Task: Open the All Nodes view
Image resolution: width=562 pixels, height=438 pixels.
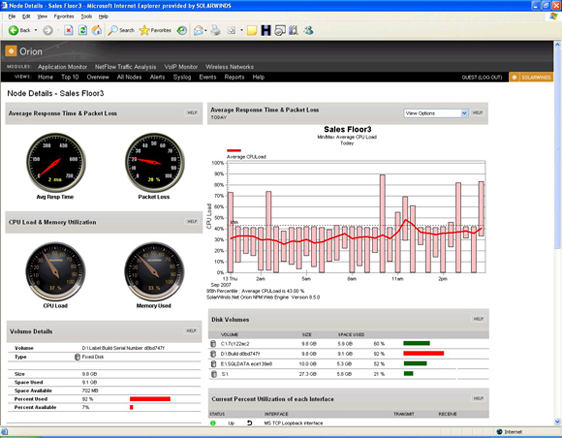Action: 129,77
